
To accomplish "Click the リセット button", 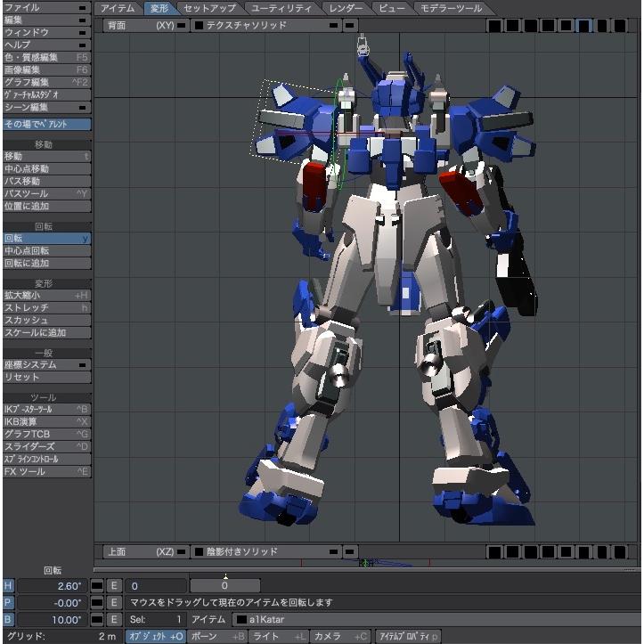I will click(47, 377).
